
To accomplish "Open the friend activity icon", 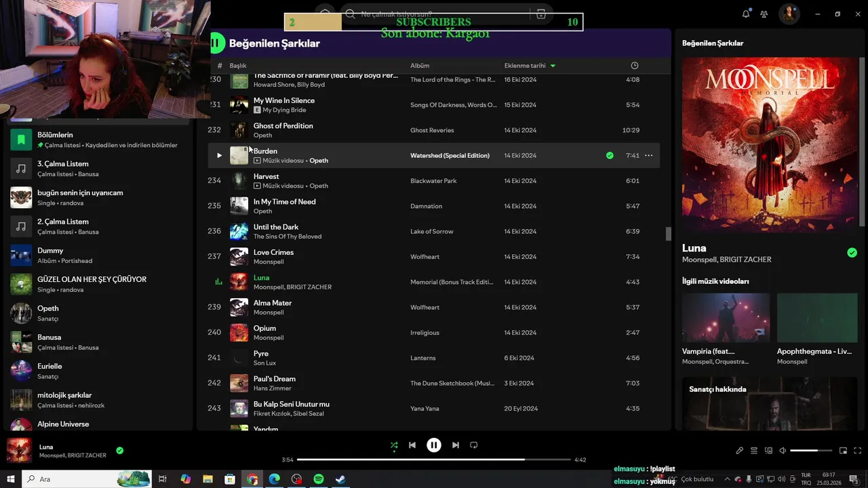I will coord(764,14).
